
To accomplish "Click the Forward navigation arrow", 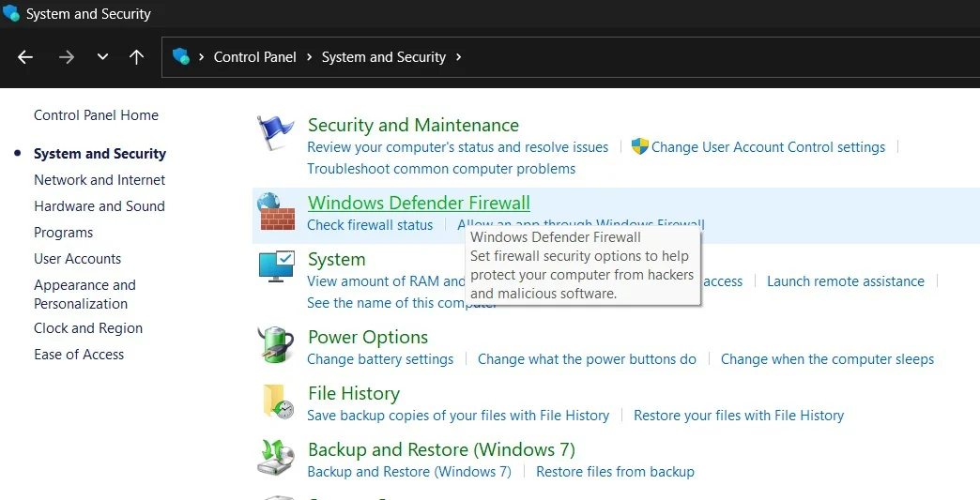I will point(67,57).
